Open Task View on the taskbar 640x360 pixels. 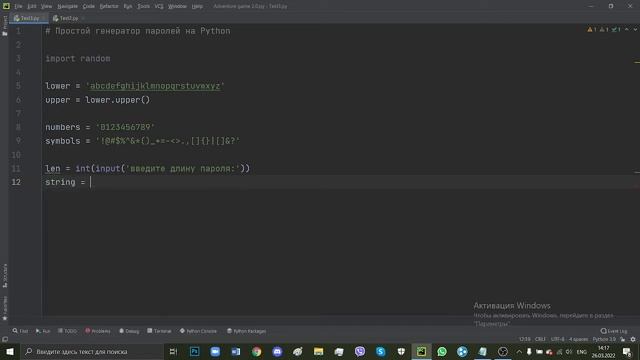[173, 351]
